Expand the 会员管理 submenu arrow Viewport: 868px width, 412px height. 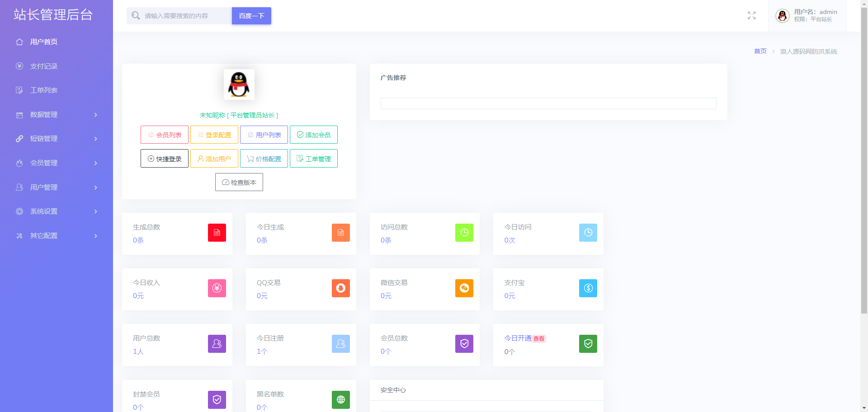96,163
